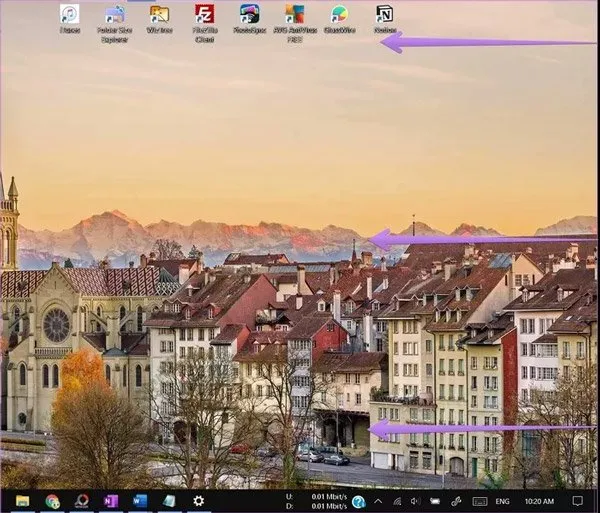Open the notification Action Center icon
600x513 pixels.
coord(578,501)
